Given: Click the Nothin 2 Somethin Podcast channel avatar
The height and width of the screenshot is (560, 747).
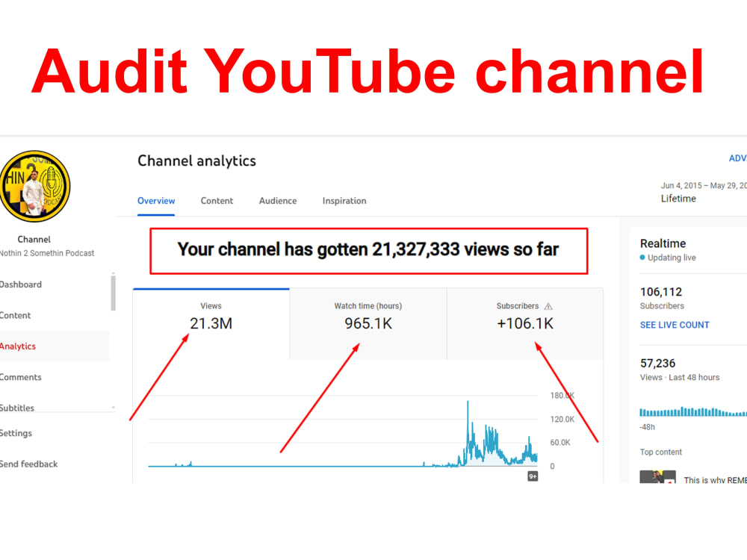Looking at the screenshot, I should (x=35, y=186).
